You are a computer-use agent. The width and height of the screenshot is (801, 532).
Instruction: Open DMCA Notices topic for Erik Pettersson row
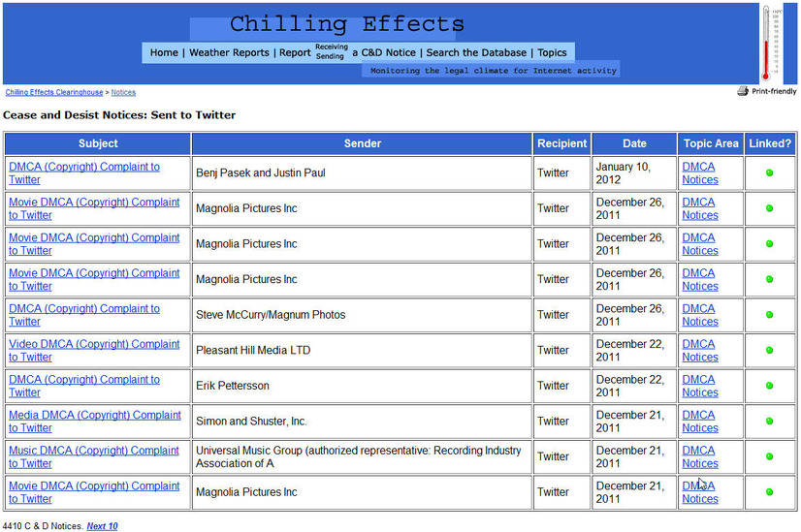tap(700, 386)
